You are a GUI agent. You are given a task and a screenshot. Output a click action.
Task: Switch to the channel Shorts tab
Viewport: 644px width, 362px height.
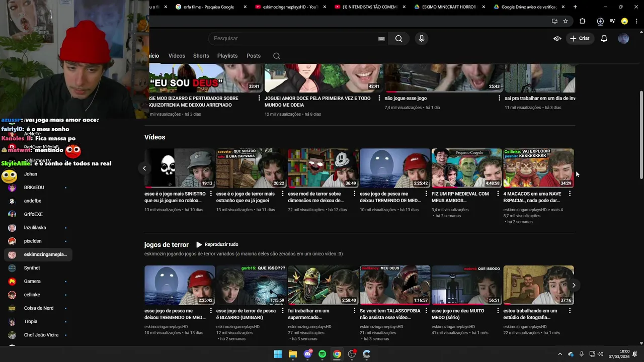201,56
